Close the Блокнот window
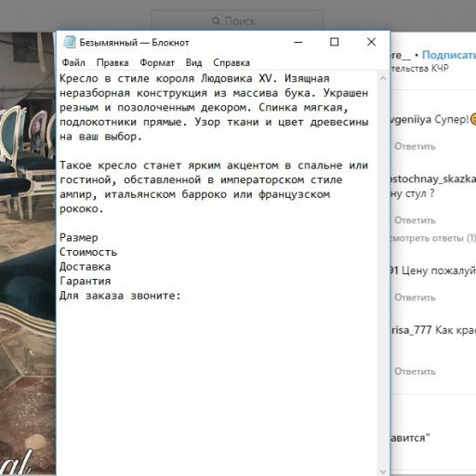 371,42
